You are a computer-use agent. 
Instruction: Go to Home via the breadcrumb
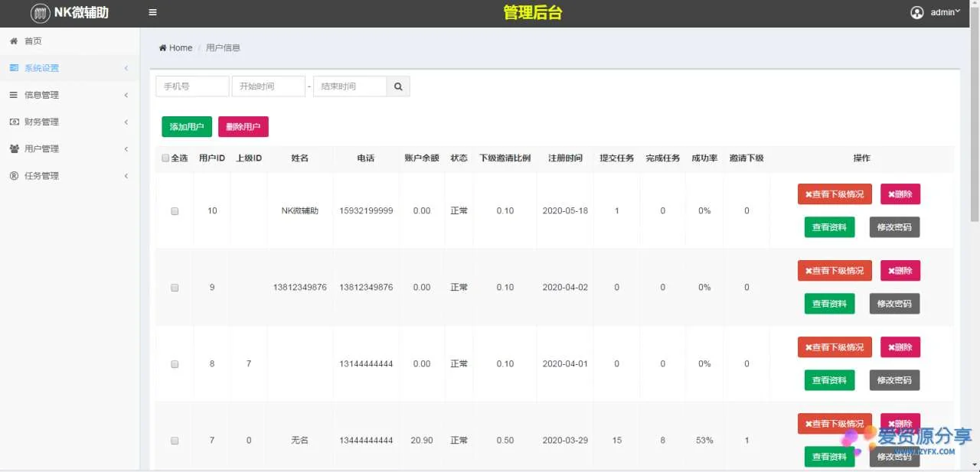[x=176, y=48]
